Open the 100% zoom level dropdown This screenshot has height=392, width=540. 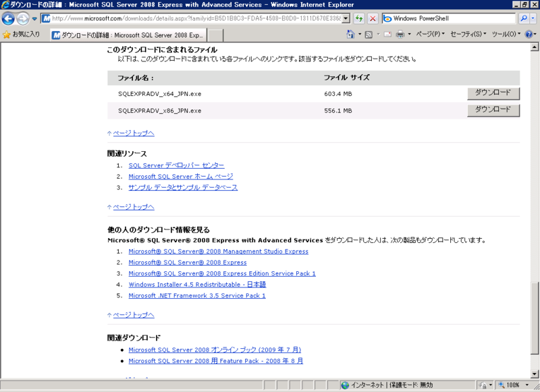526,385
